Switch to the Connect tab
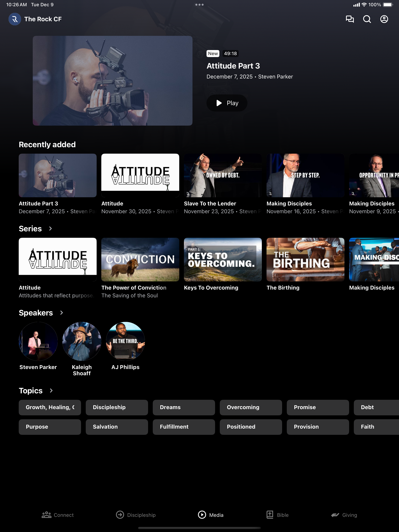 click(58, 515)
